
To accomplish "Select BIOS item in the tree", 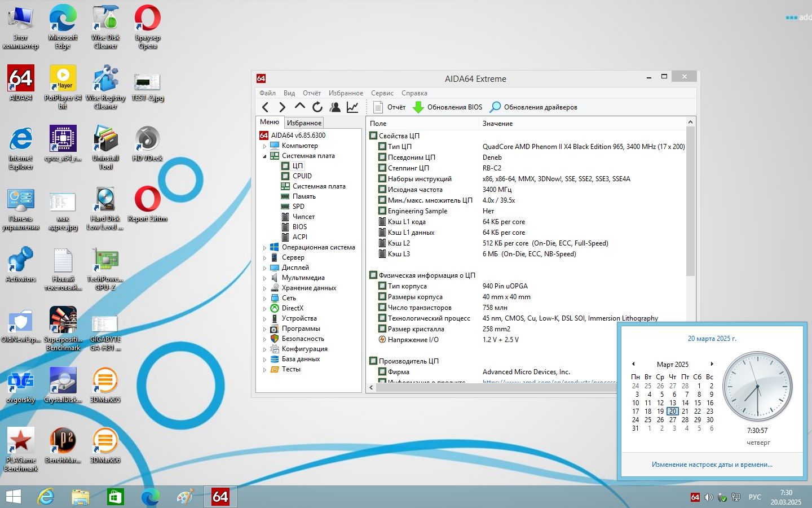I will 299,227.
